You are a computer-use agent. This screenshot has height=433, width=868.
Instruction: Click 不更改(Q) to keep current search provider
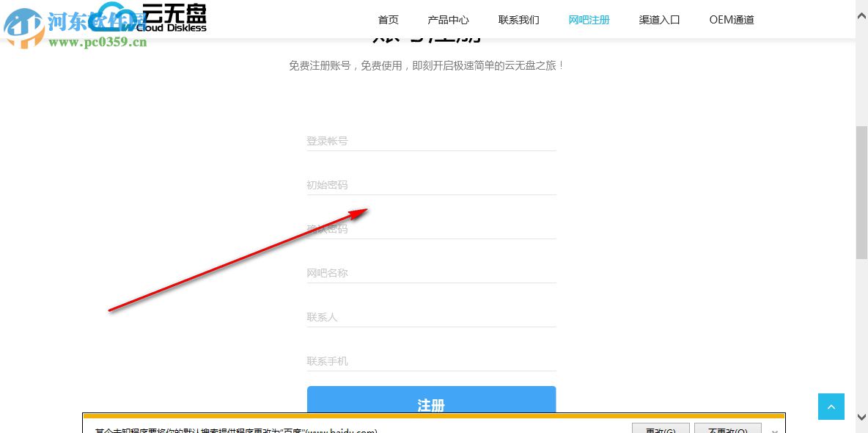coord(727,429)
